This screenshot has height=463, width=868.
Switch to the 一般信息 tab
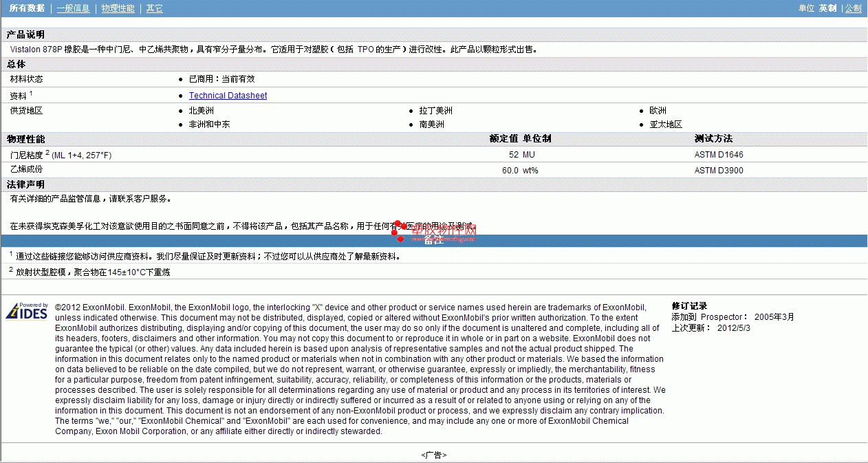[x=73, y=8]
